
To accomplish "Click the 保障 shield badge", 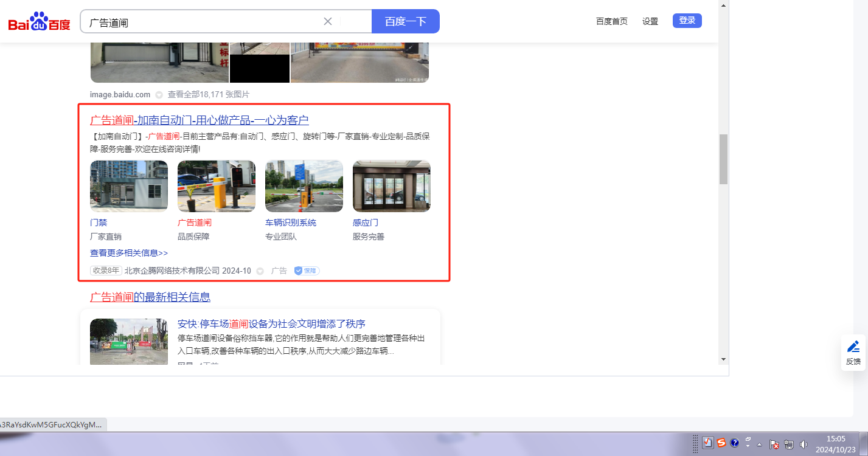I will tap(307, 271).
